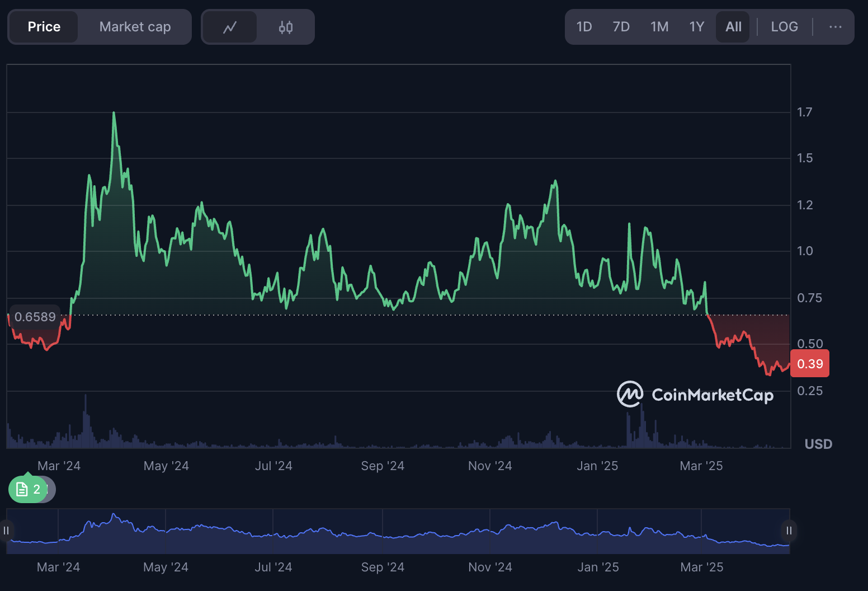Select the All time range

(733, 27)
